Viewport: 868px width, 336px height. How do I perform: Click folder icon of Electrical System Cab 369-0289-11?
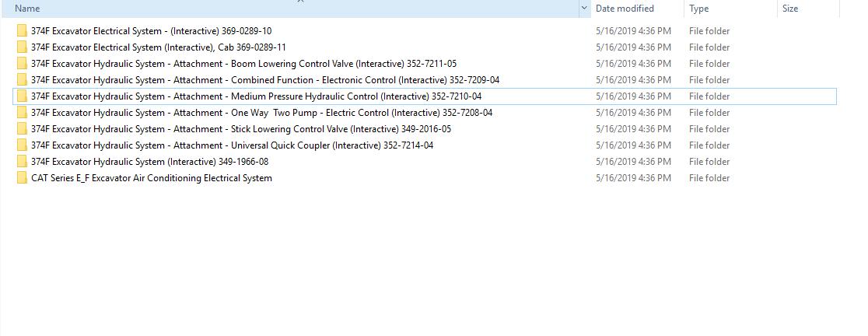click(22, 47)
